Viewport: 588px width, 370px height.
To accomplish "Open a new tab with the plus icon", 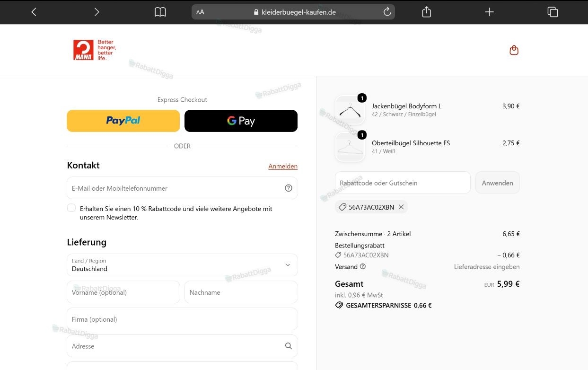I will (490, 12).
